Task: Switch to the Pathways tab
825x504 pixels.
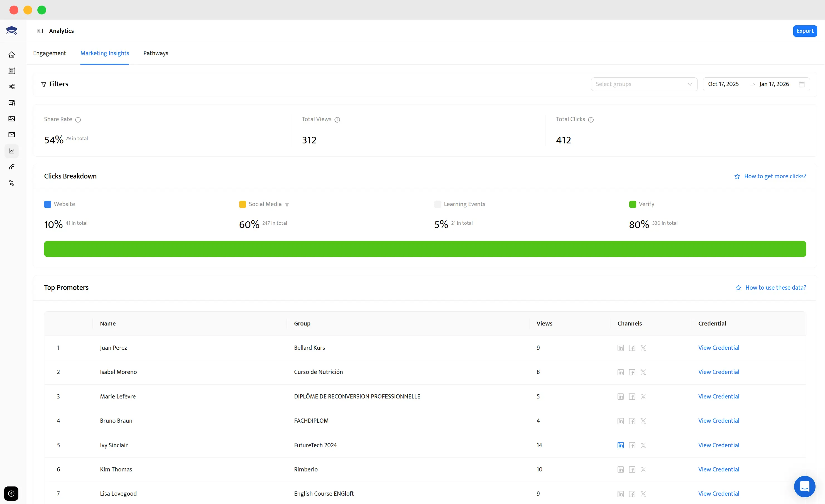Action: [x=155, y=53]
